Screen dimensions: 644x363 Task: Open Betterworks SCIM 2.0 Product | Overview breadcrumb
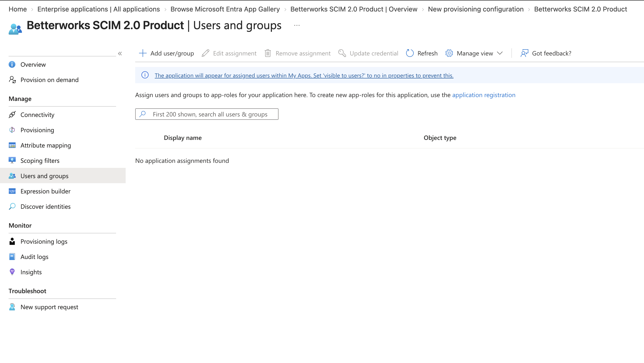[x=354, y=9]
